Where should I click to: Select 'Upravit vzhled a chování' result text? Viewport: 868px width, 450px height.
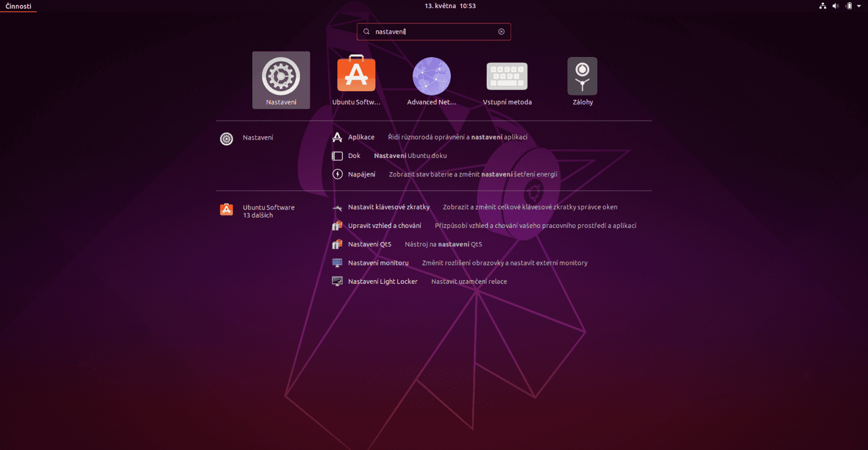click(384, 226)
